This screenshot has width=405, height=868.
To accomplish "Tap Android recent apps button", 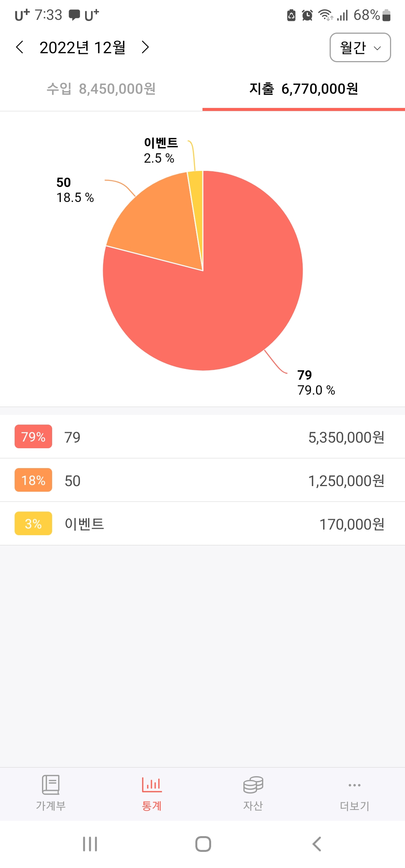I will tap(90, 844).
